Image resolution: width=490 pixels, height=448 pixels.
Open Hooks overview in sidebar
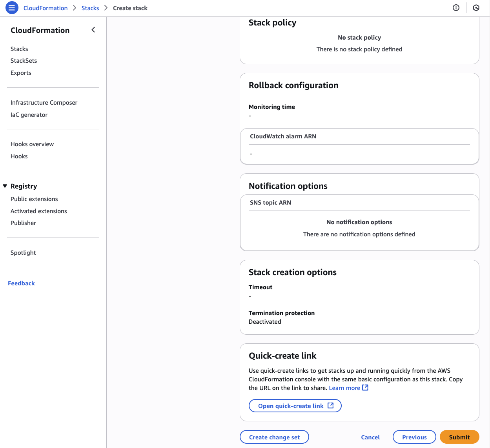click(32, 144)
